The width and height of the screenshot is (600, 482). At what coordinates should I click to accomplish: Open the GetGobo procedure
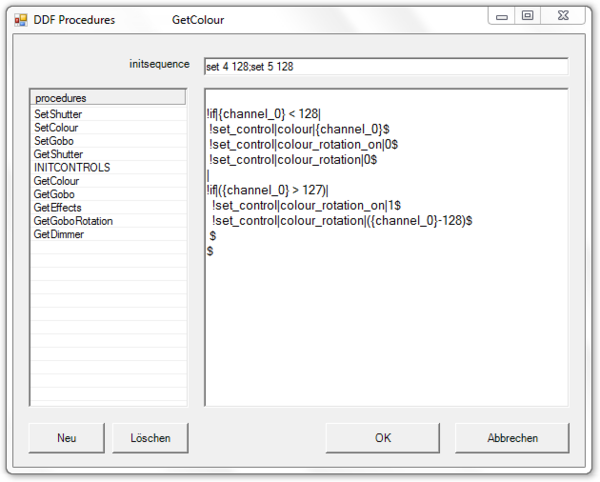pos(54,194)
